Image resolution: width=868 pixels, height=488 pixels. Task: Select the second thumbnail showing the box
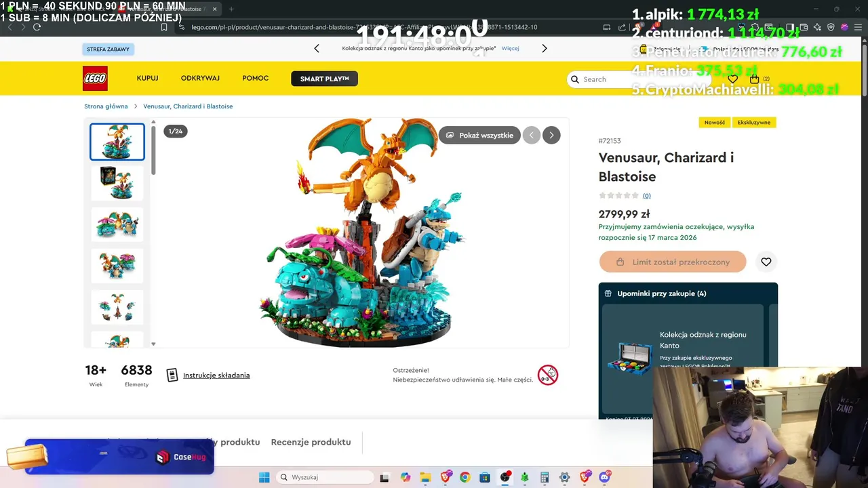(117, 183)
